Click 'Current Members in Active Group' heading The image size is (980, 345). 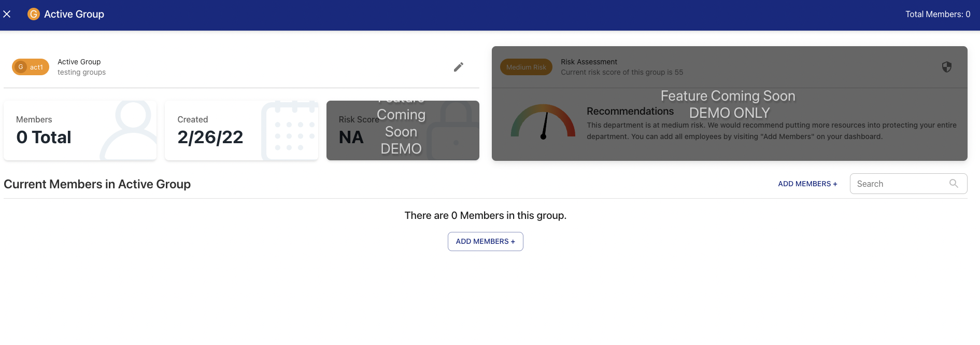97,184
